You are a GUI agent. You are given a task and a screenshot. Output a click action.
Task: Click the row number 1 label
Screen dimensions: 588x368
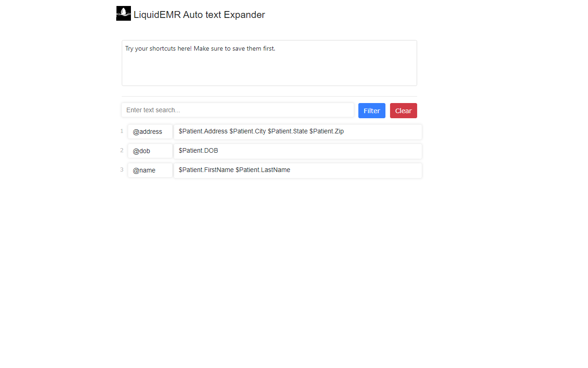click(x=121, y=131)
